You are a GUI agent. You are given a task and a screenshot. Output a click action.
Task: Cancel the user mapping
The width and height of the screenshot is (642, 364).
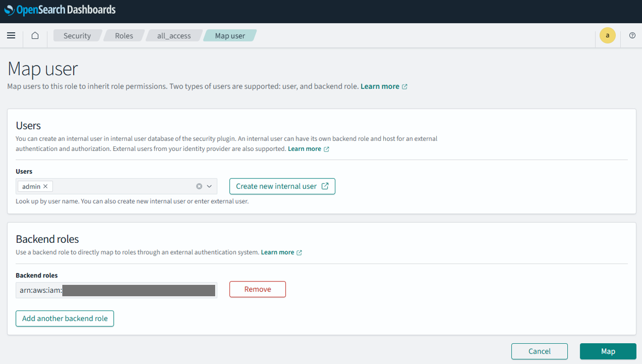[x=540, y=351]
